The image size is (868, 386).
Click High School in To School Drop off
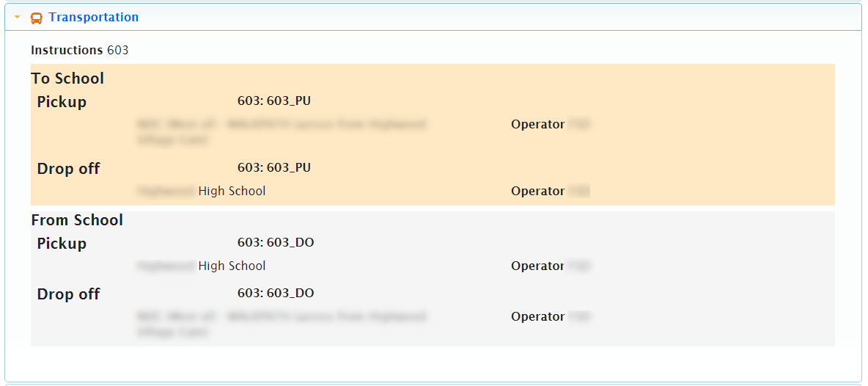coord(232,191)
